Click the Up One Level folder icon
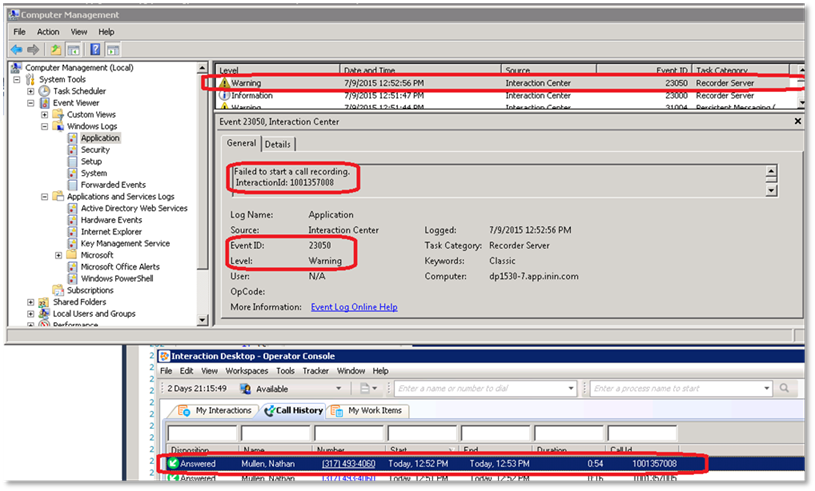Image resolution: width=815 pixels, height=491 pixels. coord(55,50)
